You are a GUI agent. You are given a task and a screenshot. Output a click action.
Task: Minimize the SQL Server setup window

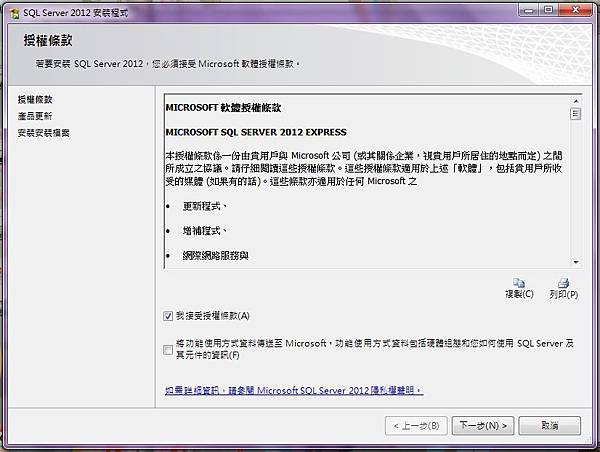pos(528,10)
